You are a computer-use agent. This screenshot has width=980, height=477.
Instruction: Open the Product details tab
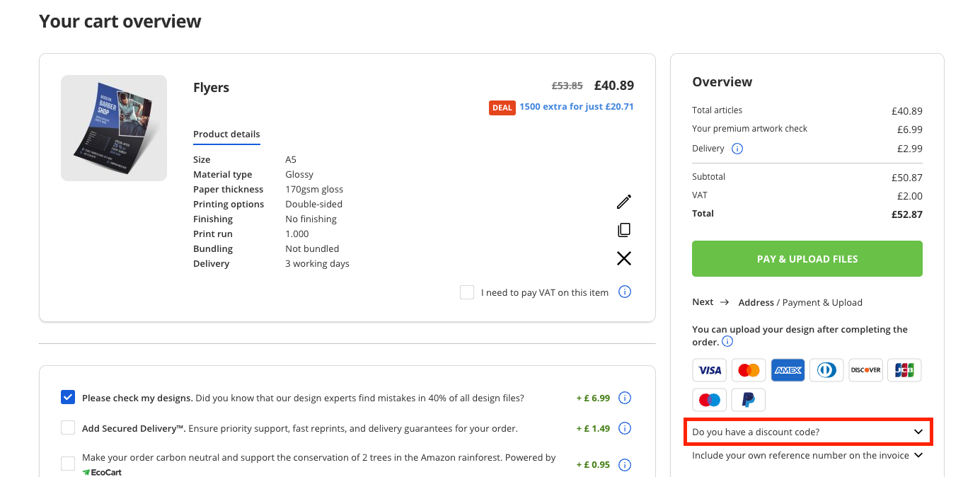(226, 134)
